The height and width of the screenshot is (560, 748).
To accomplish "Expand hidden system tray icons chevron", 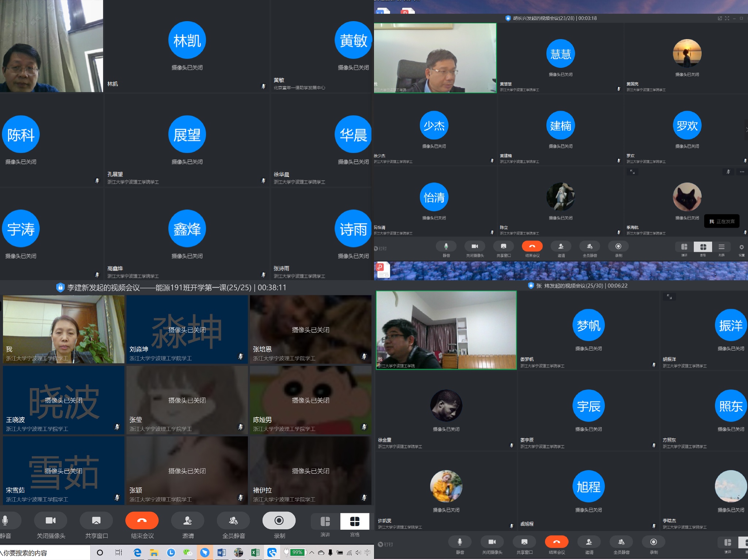I will coord(312,552).
